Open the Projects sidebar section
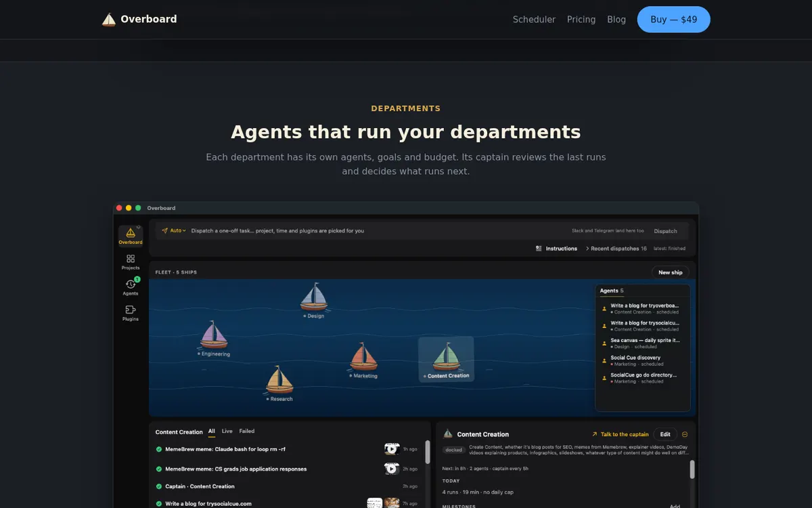Screen dimensions: 812x508 pos(131,262)
